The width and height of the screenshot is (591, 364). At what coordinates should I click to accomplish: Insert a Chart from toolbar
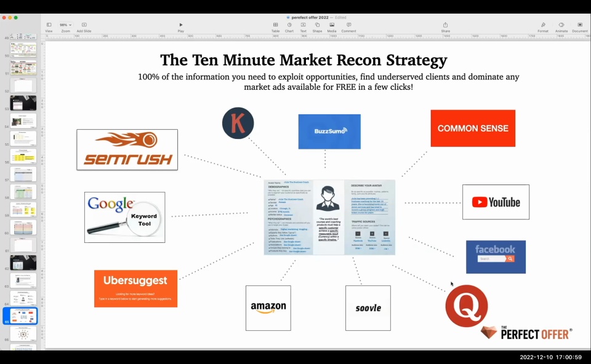coord(289,27)
